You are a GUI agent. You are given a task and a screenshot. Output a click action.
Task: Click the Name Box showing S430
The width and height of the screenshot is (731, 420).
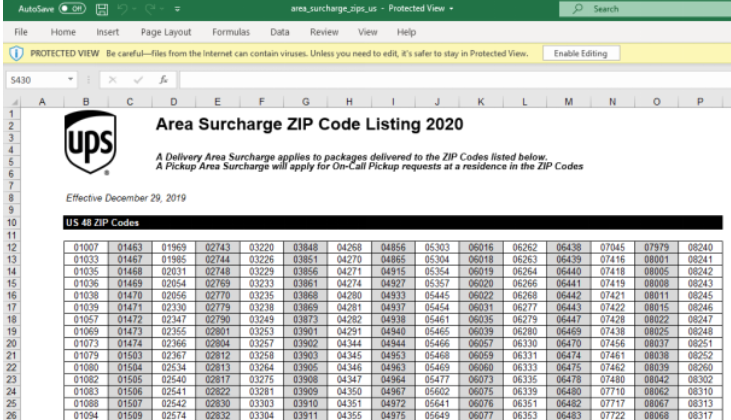(x=36, y=80)
